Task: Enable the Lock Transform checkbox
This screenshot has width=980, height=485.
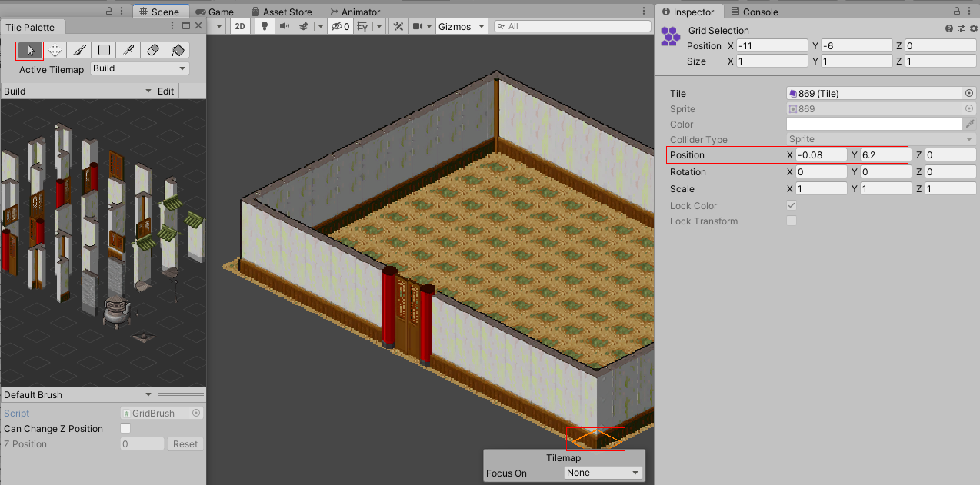Action: 792,221
